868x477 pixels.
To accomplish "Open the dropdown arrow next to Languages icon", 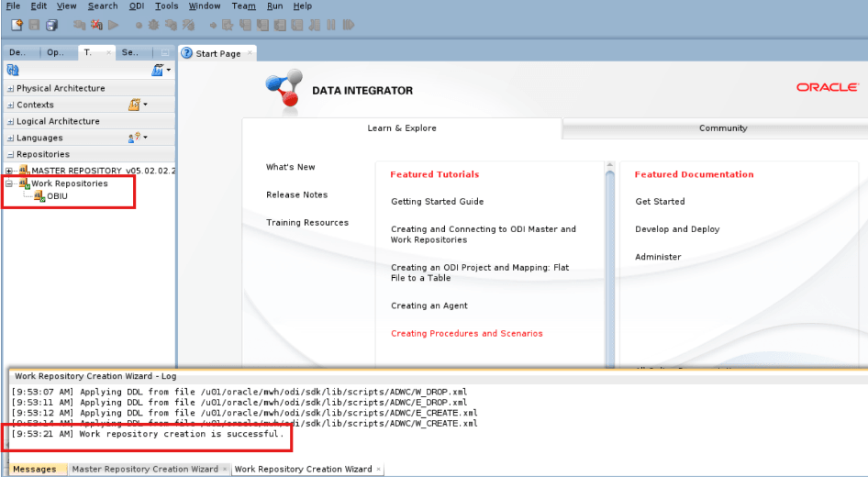I will [146, 138].
